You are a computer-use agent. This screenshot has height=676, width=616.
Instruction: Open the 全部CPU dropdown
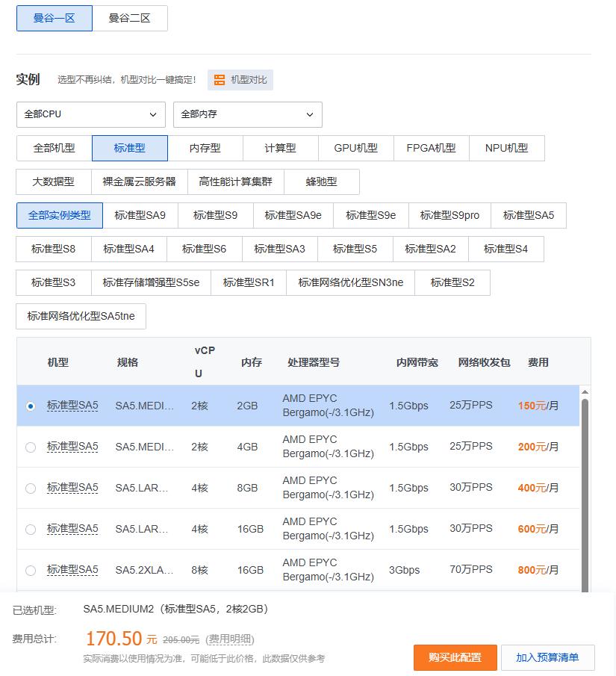pyautogui.click(x=91, y=114)
